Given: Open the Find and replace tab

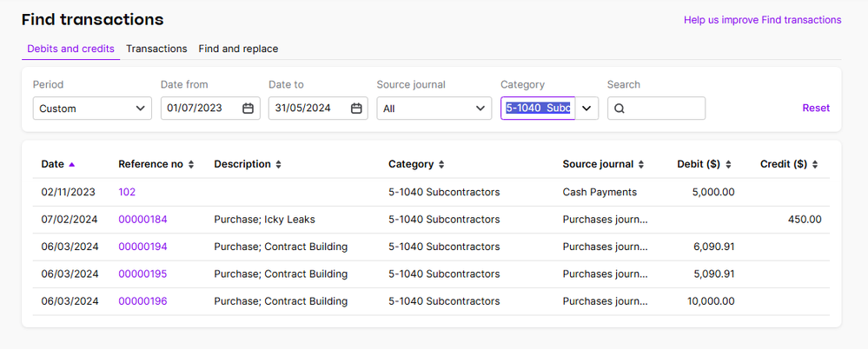Looking at the screenshot, I should click(238, 49).
